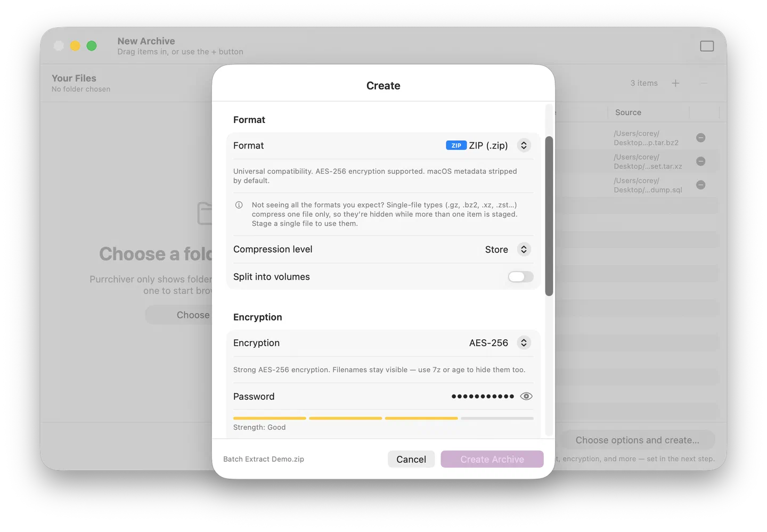Toggle the Split into volumes switch

(x=520, y=276)
